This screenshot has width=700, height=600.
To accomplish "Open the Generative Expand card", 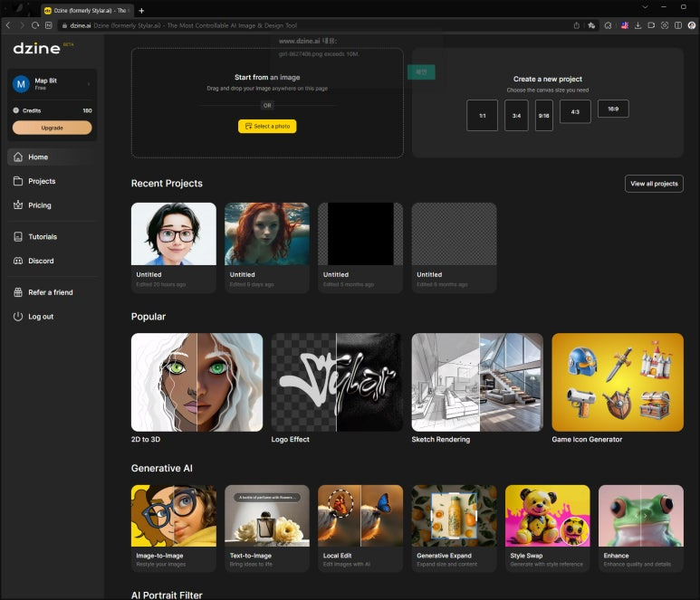I will [x=454, y=529].
